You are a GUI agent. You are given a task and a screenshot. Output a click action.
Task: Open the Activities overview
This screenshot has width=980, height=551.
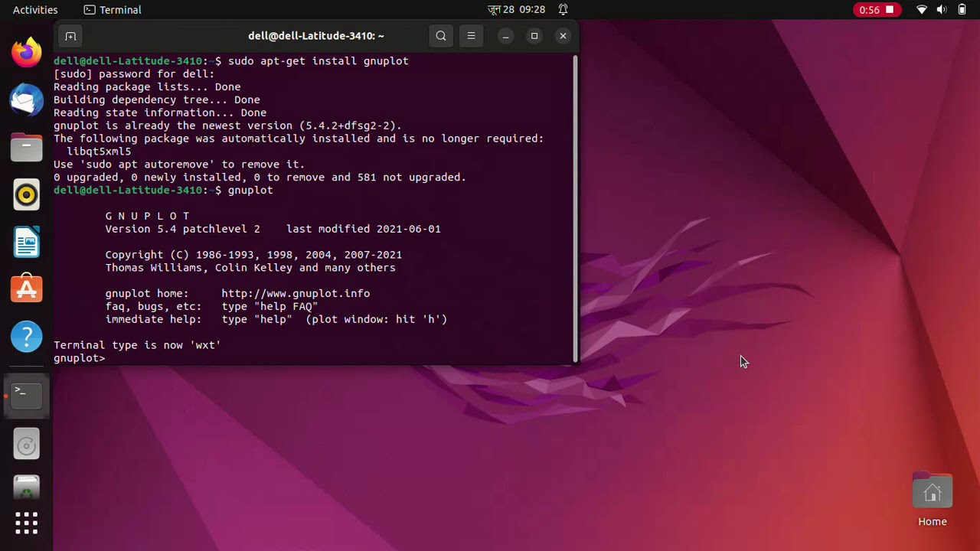pyautogui.click(x=35, y=10)
